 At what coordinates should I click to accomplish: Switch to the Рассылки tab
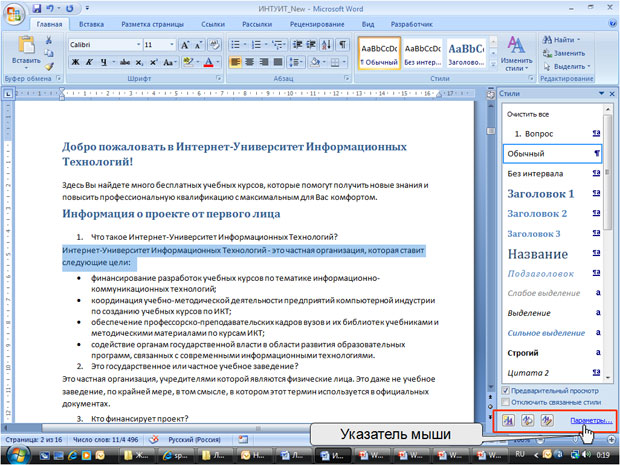click(257, 24)
